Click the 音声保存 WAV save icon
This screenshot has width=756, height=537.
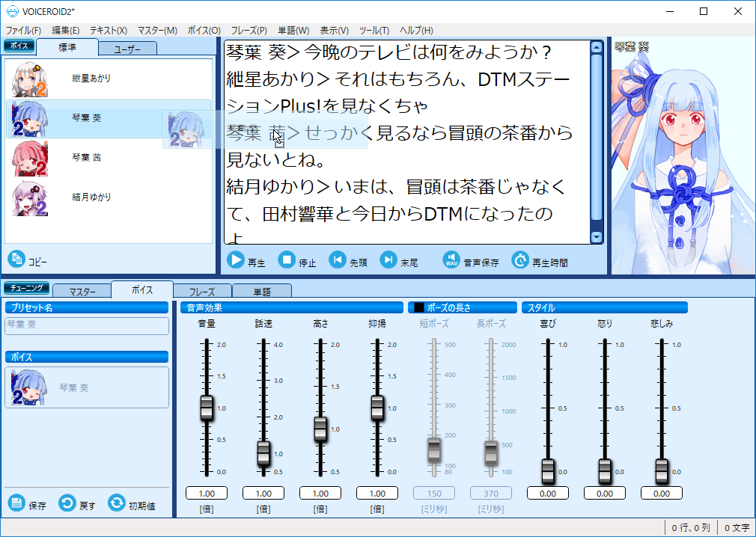(x=451, y=260)
